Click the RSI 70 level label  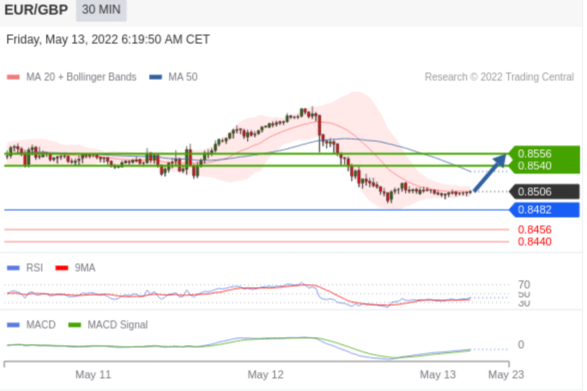tap(524, 285)
